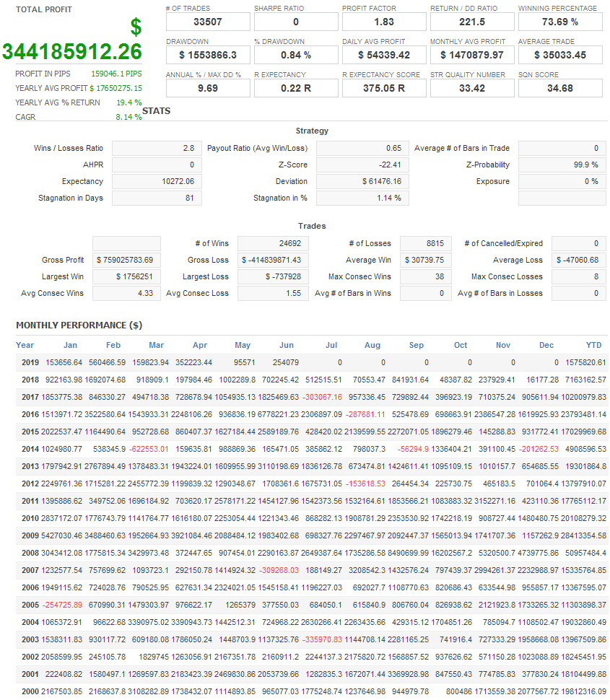610x700 pixels.
Task: Select the 2019 row year label
Action: pos(30,362)
